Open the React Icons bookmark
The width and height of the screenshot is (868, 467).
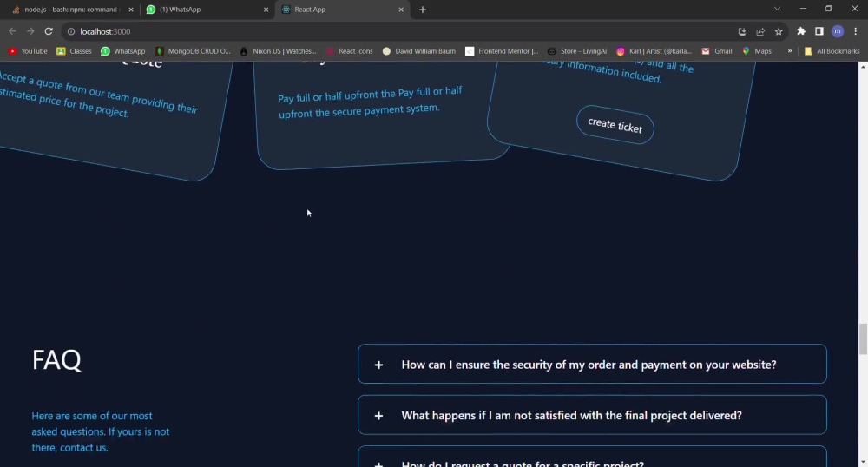(349, 51)
